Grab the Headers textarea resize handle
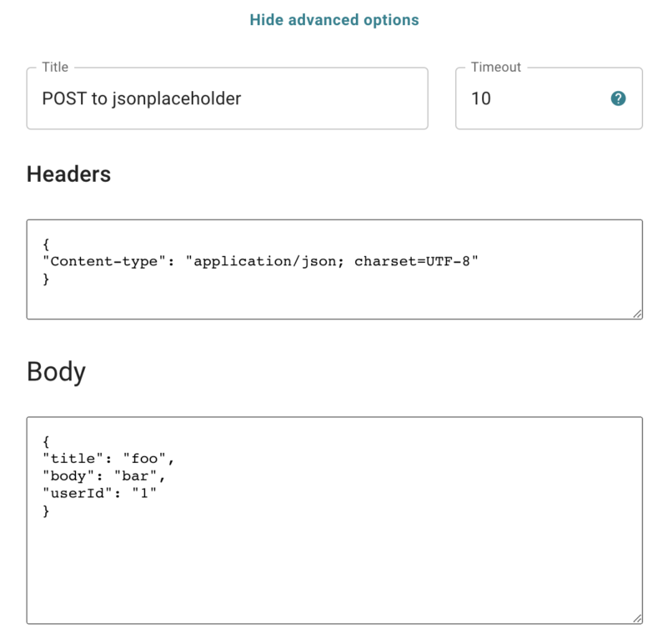Image resolution: width=667 pixels, height=644 pixels. coord(637,314)
